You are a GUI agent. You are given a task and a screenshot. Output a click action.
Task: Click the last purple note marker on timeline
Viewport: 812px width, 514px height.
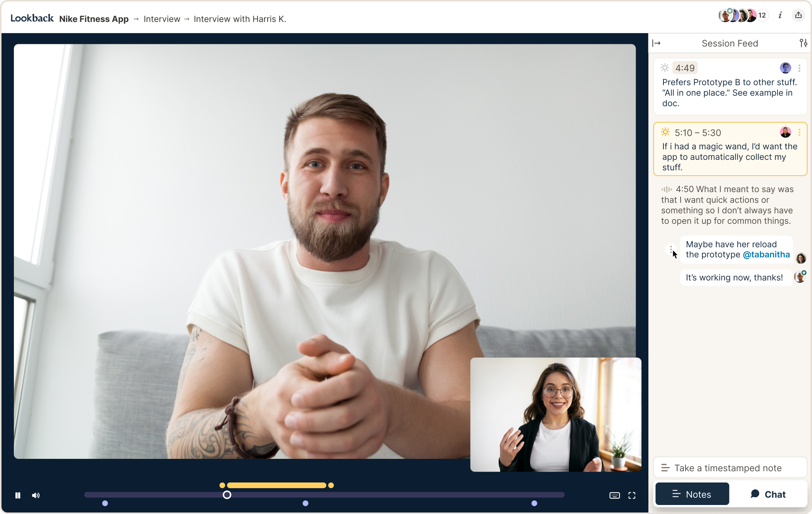(x=534, y=503)
